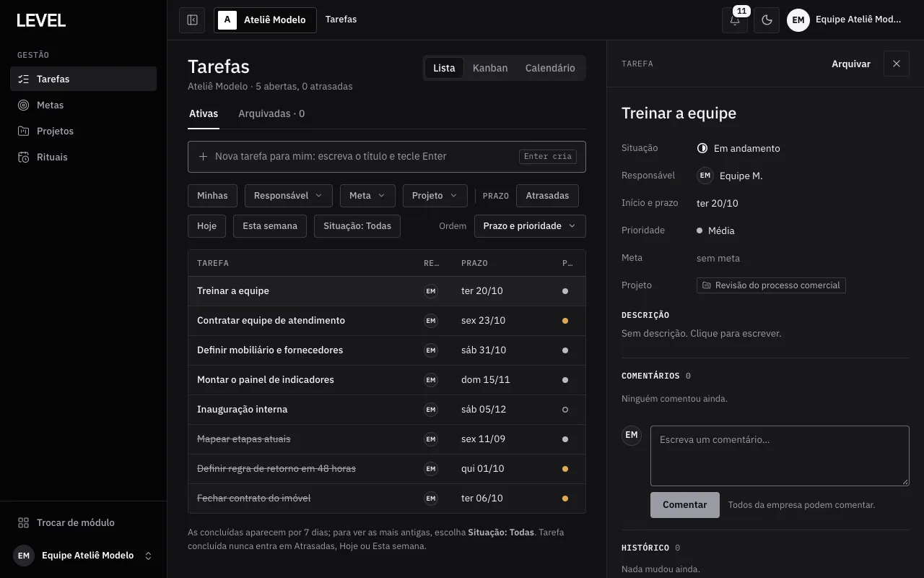Select the Arquivadas tab
Viewport: 924px width, 578px height.
click(x=271, y=114)
